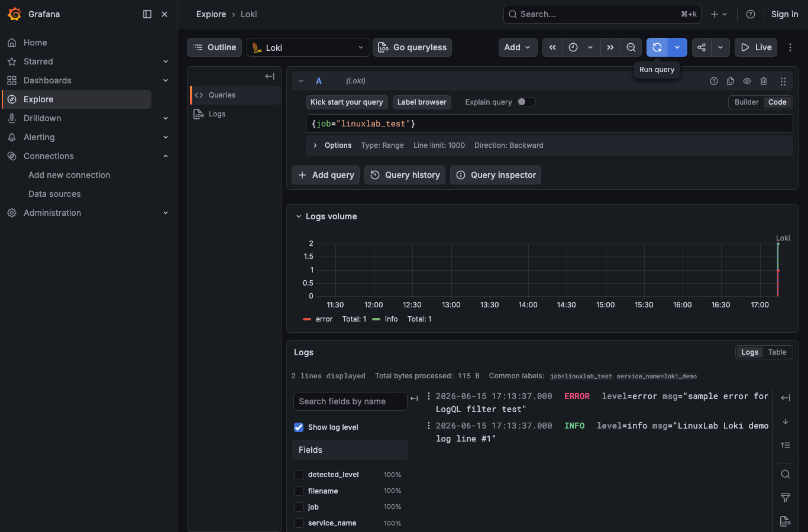Uncheck Show log level checkbox
Viewport: 808px width, 532px height.
tap(299, 427)
